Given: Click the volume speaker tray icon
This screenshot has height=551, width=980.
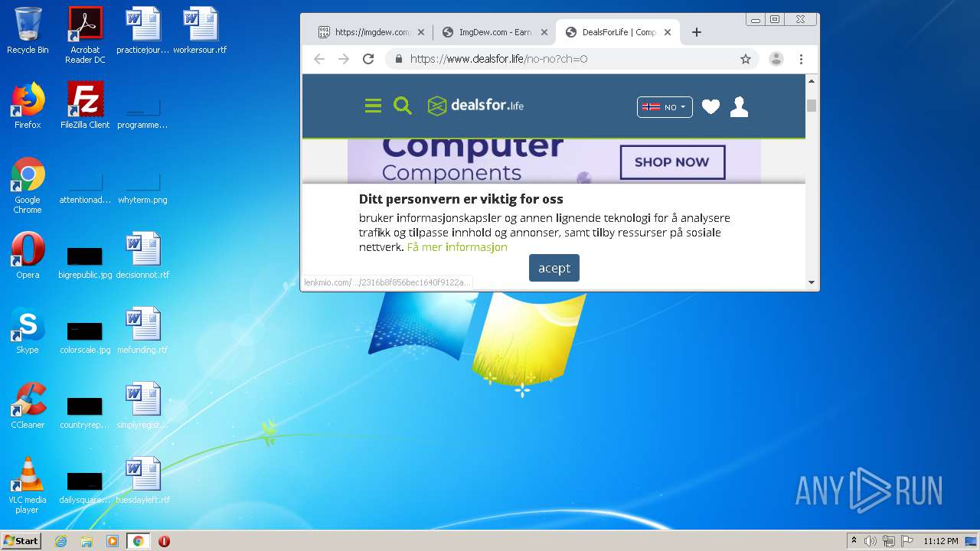Looking at the screenshot, I should click(871, 541).
